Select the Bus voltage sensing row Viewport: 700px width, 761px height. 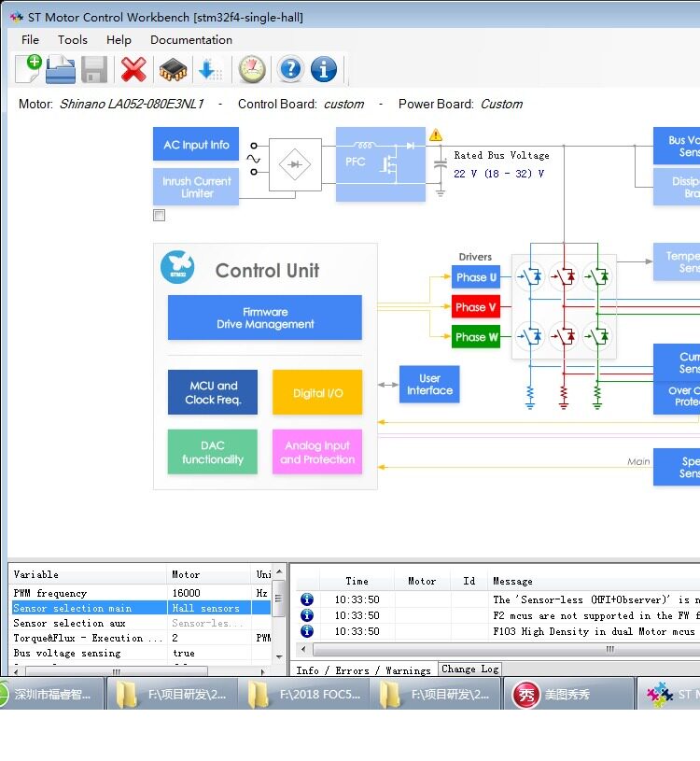(141, 653)
